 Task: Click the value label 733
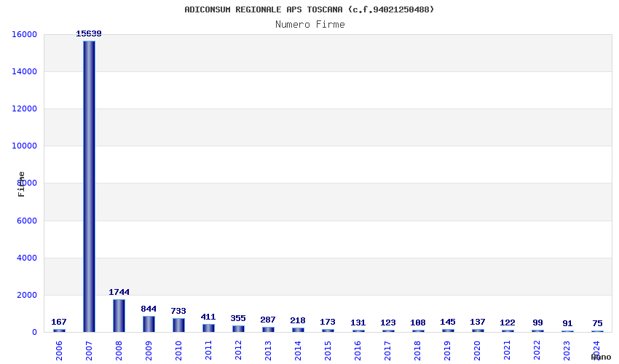pos(178,311)
